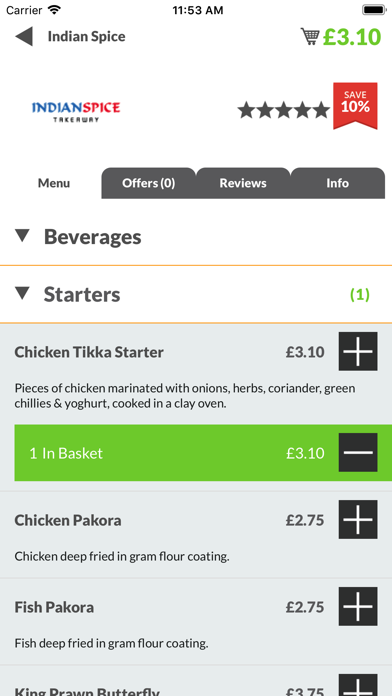This screenshot has width=392, height=696.
Task: Open the Reviews tab
Action: [x=243, y=183]
